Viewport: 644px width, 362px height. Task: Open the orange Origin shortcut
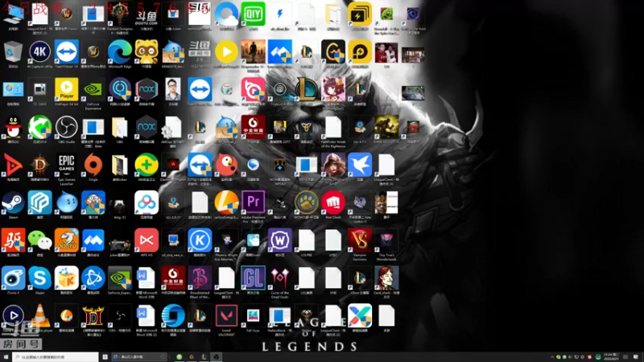(93, 165)
